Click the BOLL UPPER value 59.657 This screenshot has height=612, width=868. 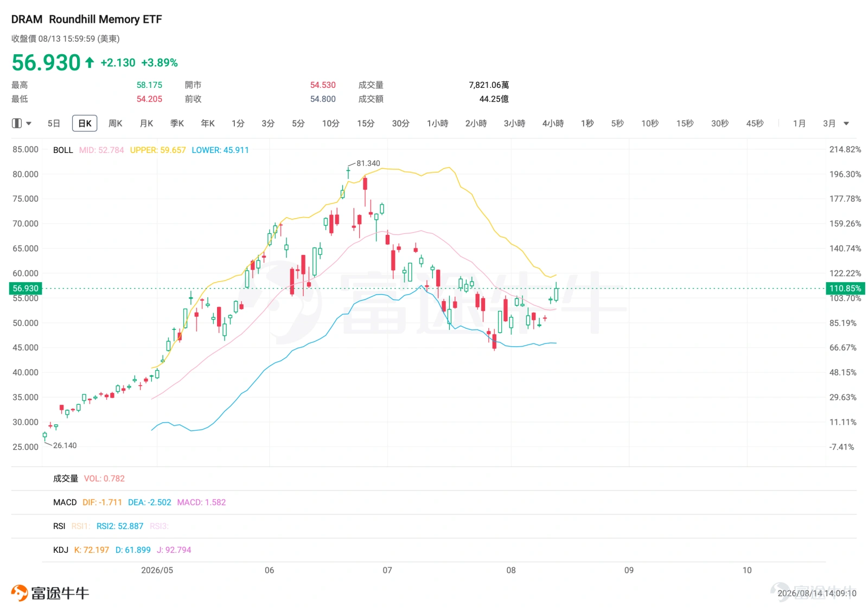158,150
